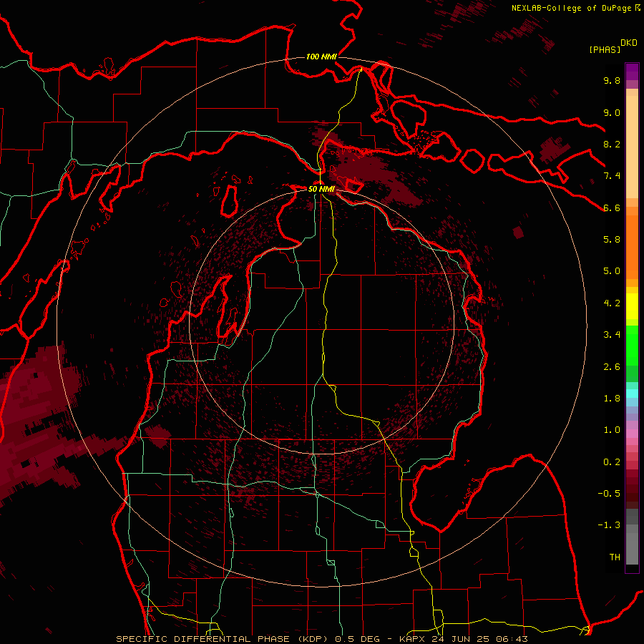Click 'SPECIFIC DIFFERENTIAL PHASE (KDP)' in the caption
Image resolution: width=644 pixels, height=644 pixels.
[x=223, y=639]
